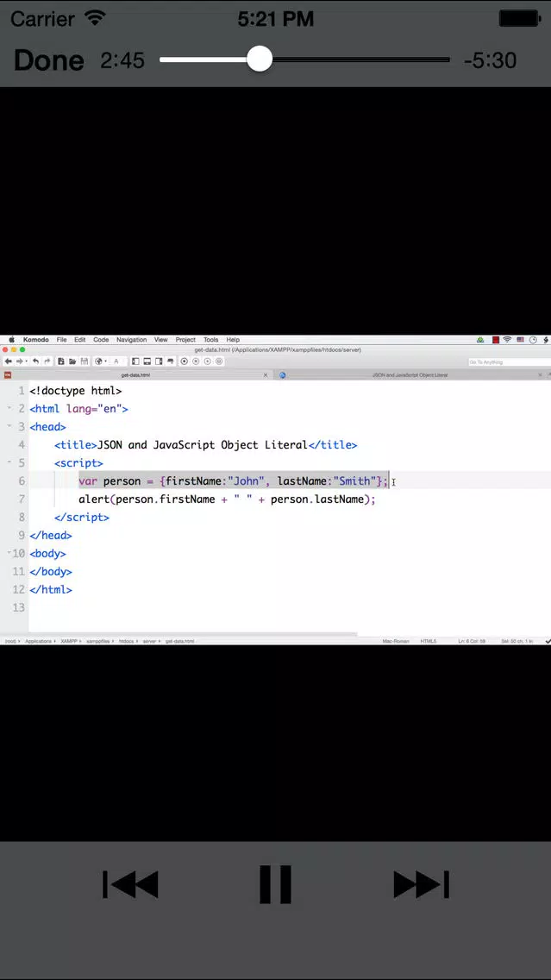This screenshot has height=980, width=551.
Task: Open the View menu
Action: coord(161,340)
